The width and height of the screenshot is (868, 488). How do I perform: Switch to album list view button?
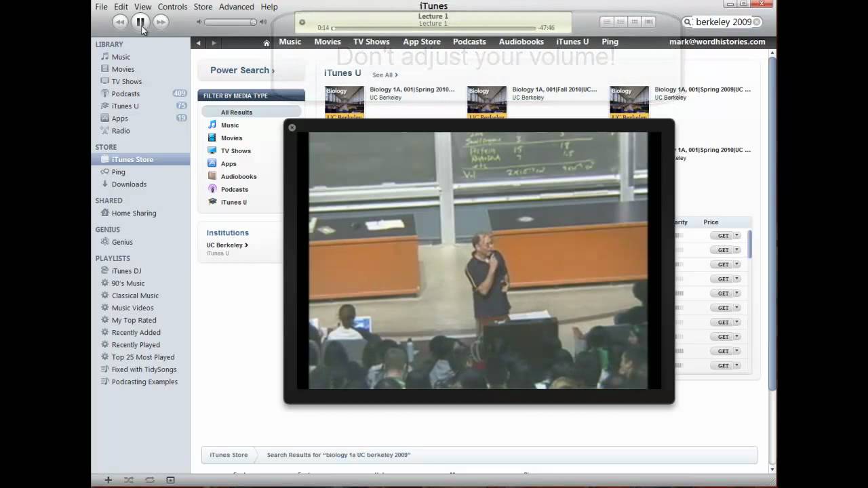point(620,22)
